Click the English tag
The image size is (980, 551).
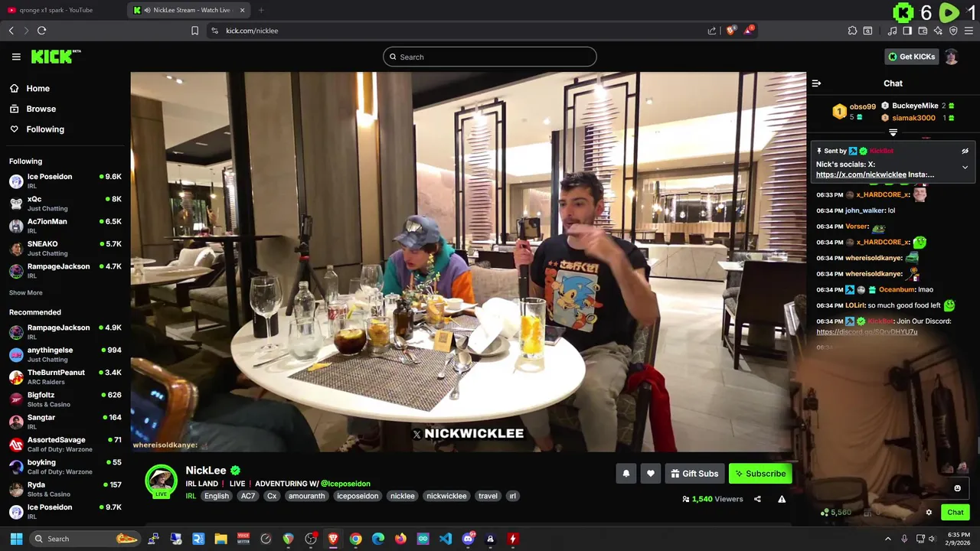pyautogui.click(x=217, y=496)
